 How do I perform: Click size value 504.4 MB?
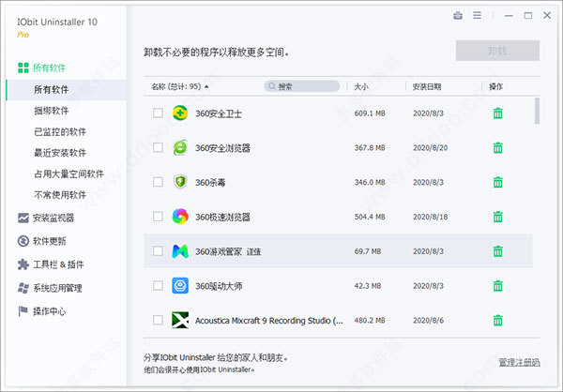pos(370,217)
